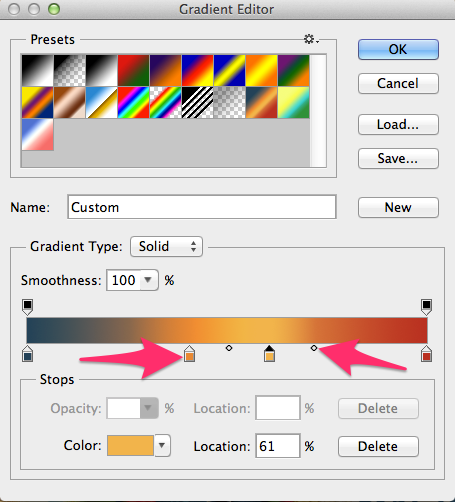
Task: Click the New gradient button
Action: 398,207
